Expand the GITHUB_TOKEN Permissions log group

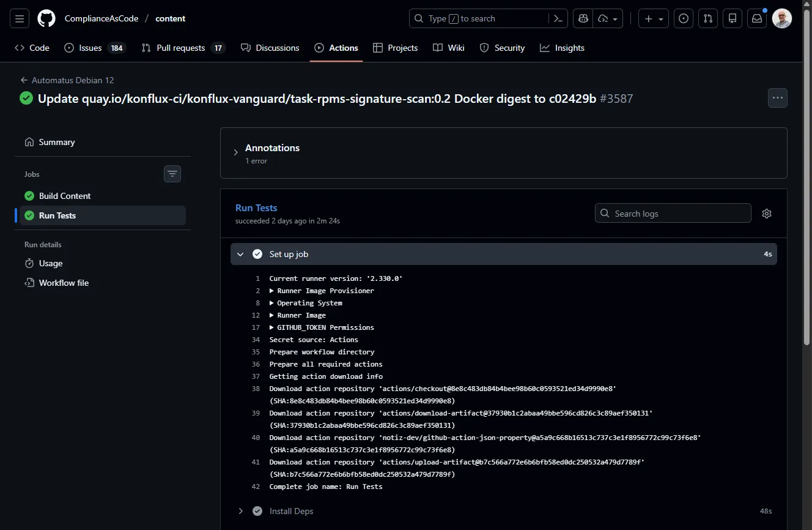[272, 327]
